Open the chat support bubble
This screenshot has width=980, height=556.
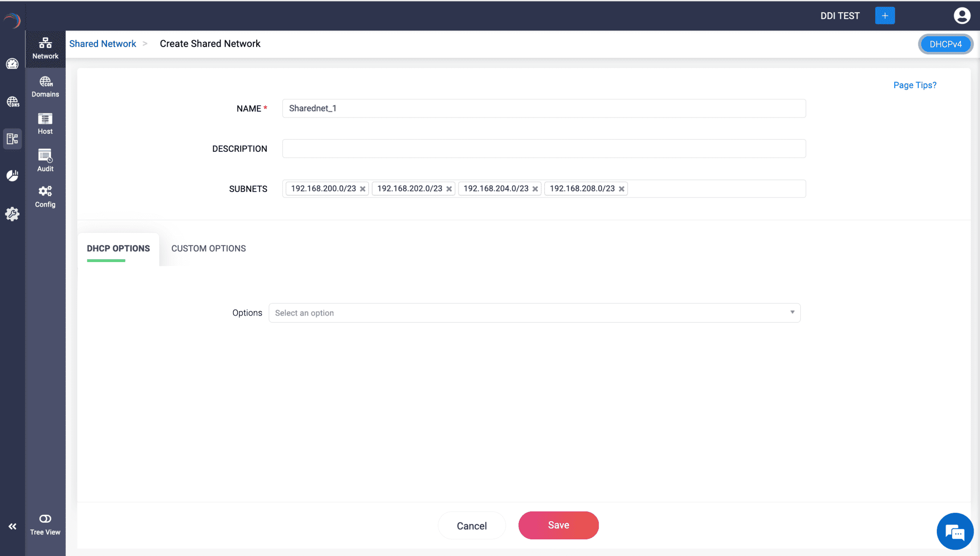(955, 532)
